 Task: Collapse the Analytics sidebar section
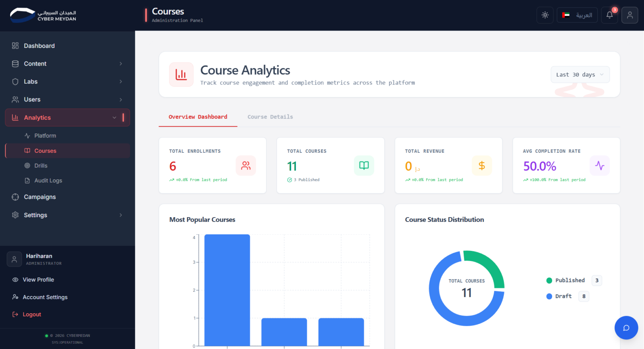(x=67, y=117)
